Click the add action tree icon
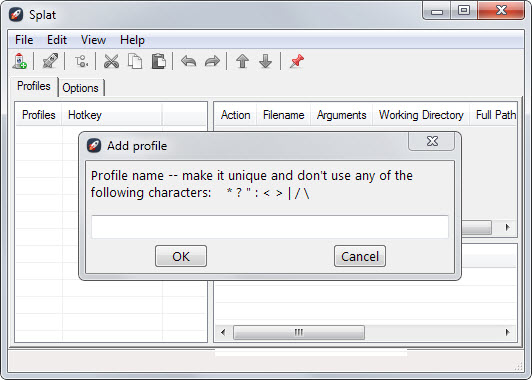The width and height of the screenshot is (532, 380). (81, 61)
